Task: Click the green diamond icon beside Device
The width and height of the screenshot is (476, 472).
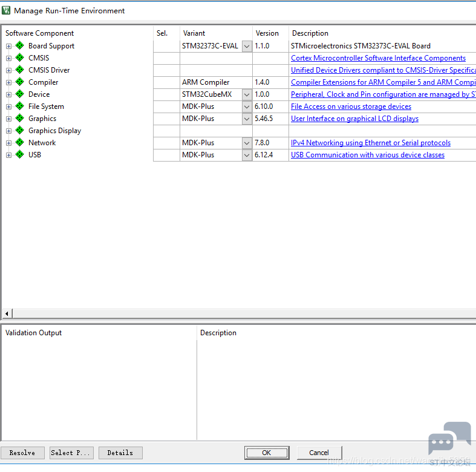Action: click(x=20, y=94)
